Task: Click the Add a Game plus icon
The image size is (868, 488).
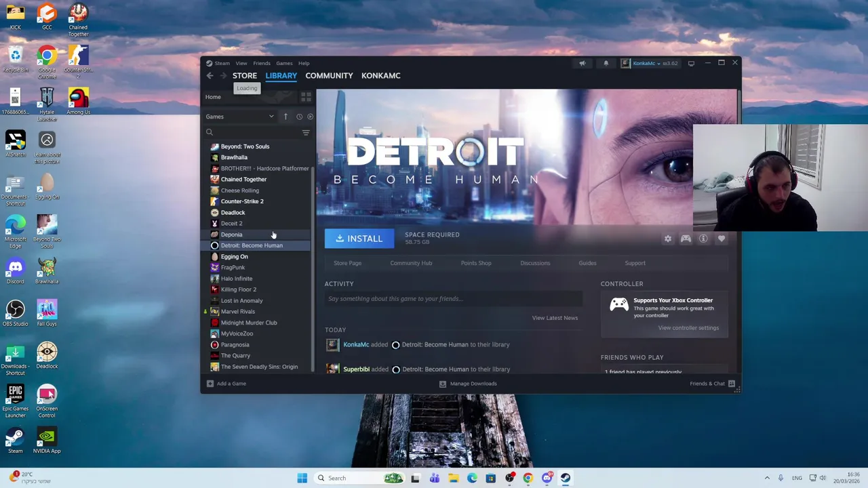Action: pos(210,384)
